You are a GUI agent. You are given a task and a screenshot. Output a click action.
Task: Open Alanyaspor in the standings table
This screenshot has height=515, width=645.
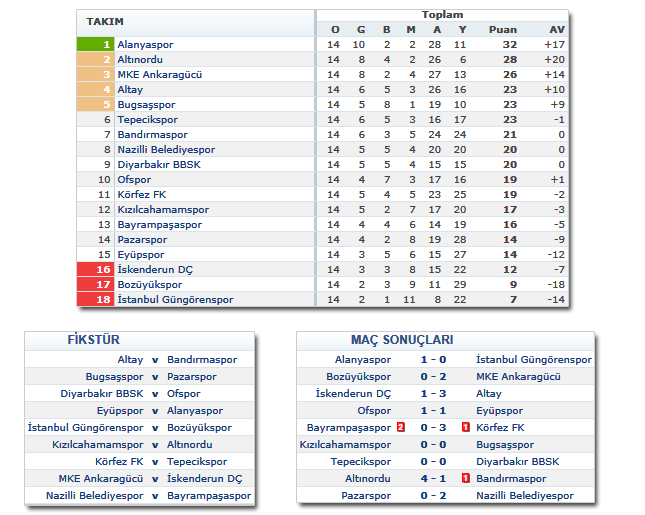[145, 45]
